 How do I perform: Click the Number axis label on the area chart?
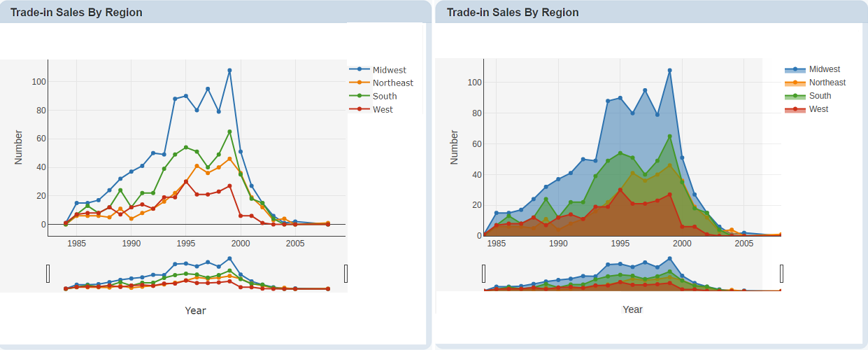(454, 147)
